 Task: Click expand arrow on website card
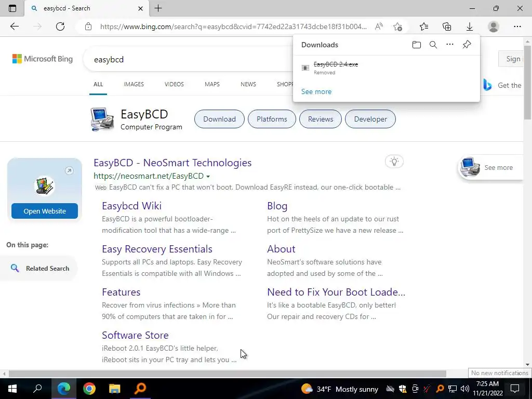tap(69, 170)
